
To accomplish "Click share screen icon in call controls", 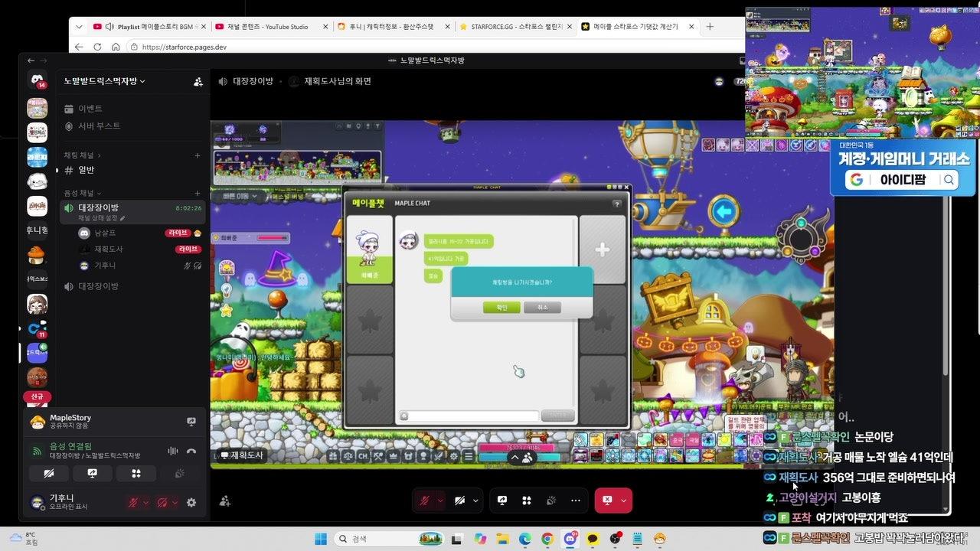I will 502,500.
